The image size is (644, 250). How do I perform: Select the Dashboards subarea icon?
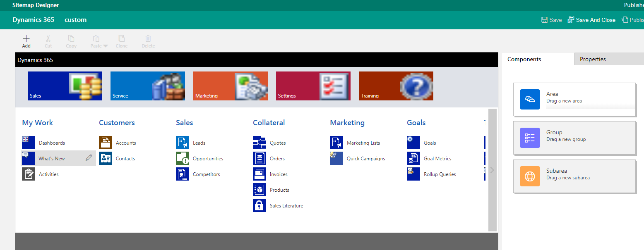(28, 142)
